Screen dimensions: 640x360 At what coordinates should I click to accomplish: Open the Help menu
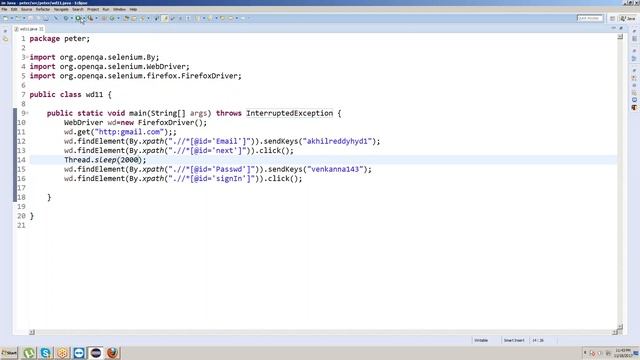pos(133,9)
